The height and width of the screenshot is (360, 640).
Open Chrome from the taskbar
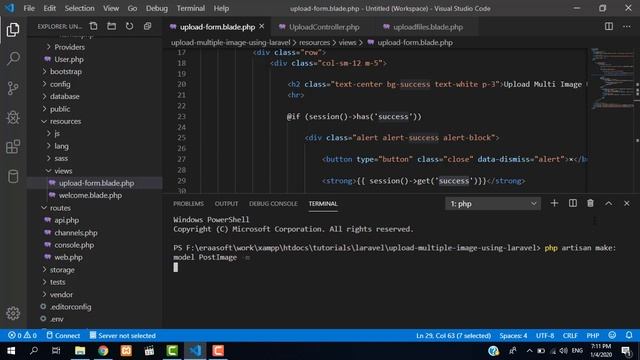[103, 351]
